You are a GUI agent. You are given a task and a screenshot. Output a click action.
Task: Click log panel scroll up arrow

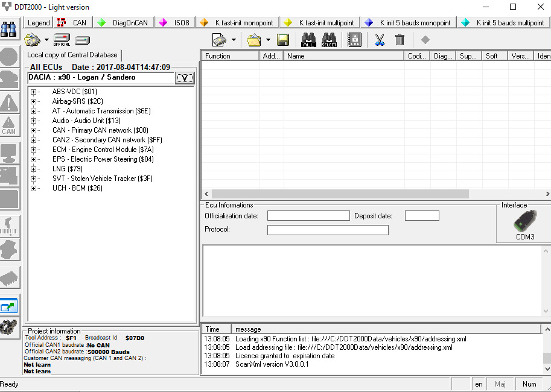click(x=547, y=329)
